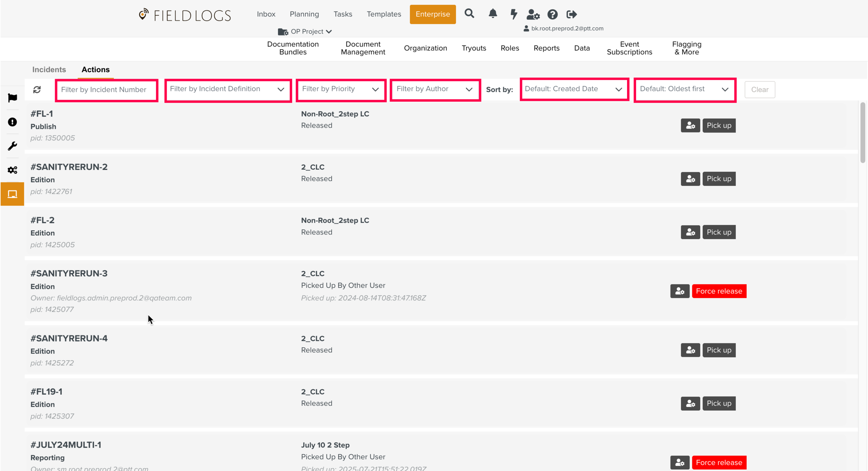Click the lightning bolt icon
868x471 pixels.
(514, 14)
